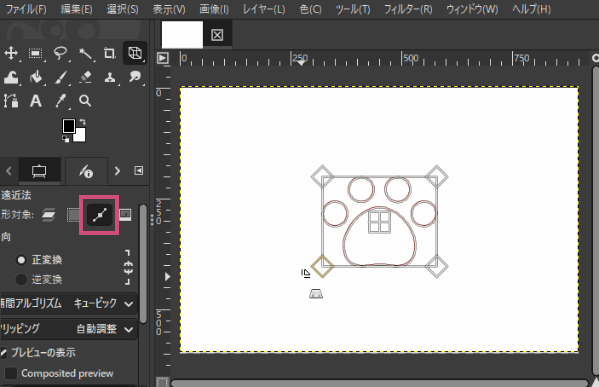599x387 pixels.
Task: Click the foreground black color swatch
Action: (69, 126)
